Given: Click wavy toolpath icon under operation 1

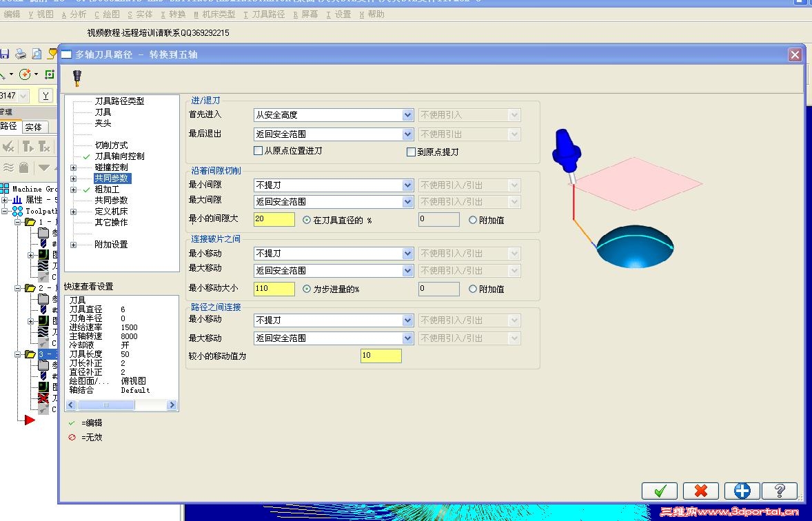Looking at the screenshot, I should coord(43,266).
